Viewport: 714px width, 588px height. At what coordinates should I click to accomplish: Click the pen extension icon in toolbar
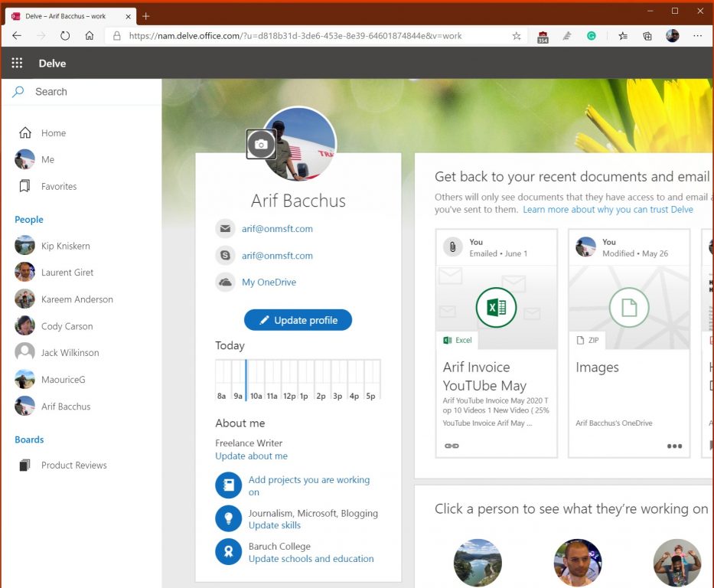coord(567,36)
